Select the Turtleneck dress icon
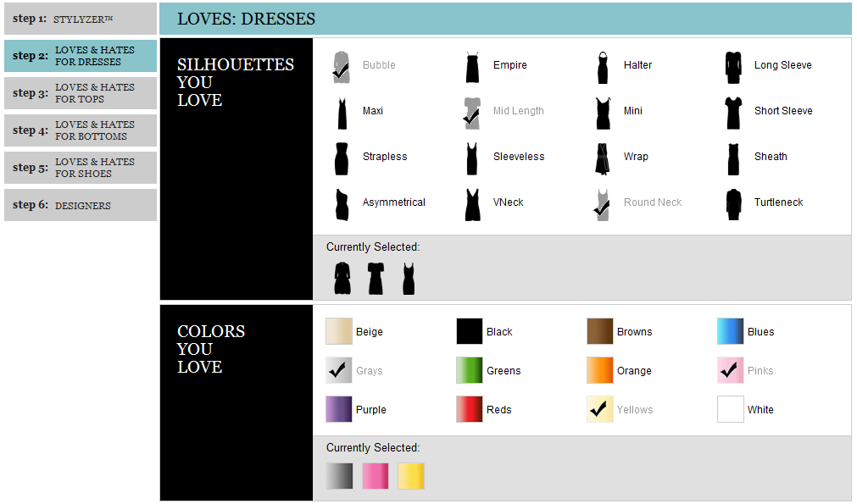The image size is (857, 504). 733,204
